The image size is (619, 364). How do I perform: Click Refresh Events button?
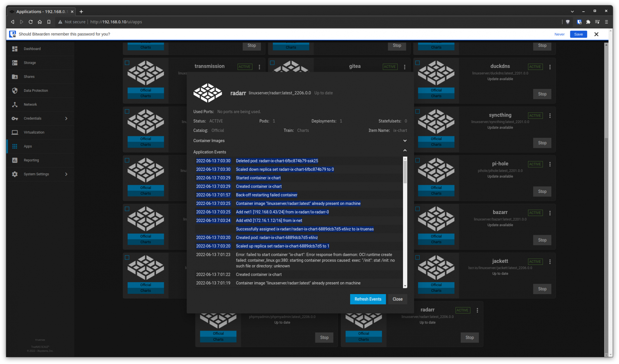point(368,299)
